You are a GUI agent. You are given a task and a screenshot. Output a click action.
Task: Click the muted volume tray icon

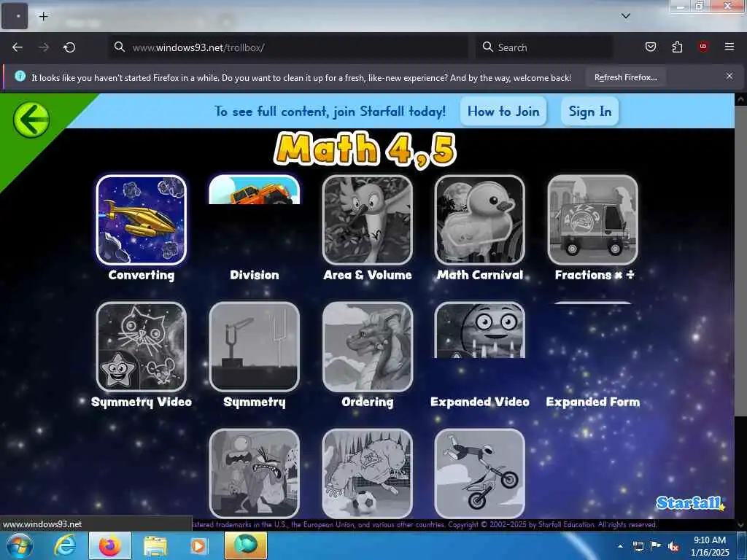673,546
